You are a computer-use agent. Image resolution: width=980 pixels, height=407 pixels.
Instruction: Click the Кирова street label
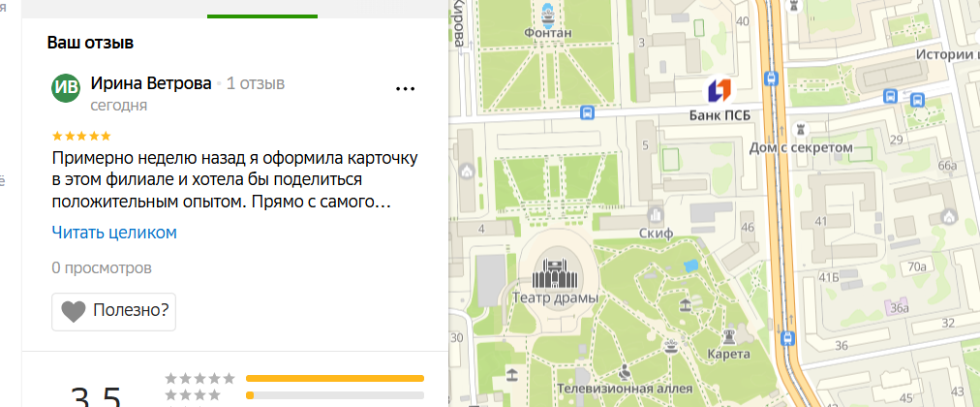click(x=459, y=24)
